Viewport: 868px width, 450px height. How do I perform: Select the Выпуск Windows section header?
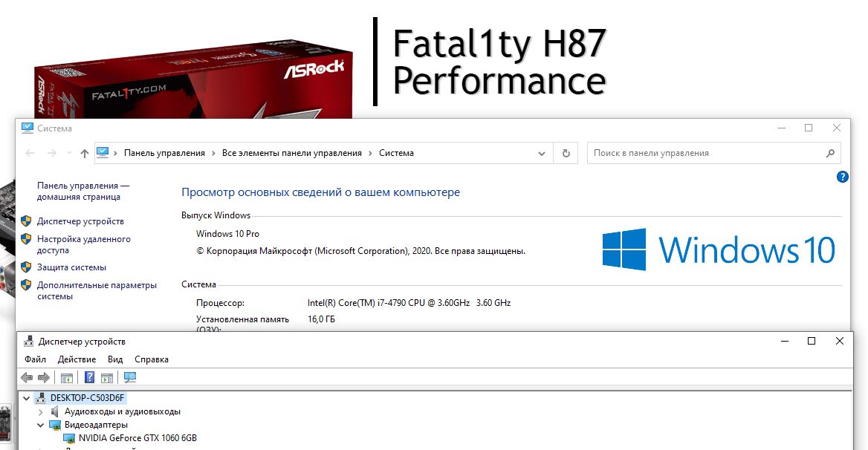(216, 215)
